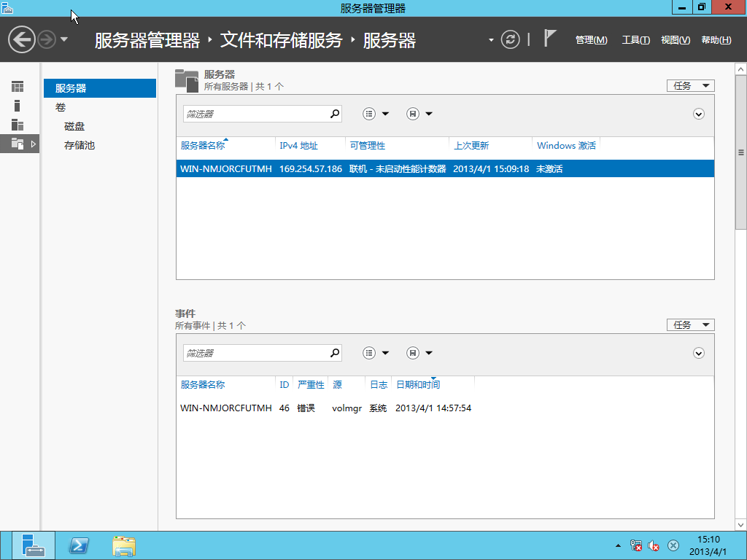Viewport: 747px width, 560px height.
Task: Sort events by 严重性 column
Action: tap(311, 385)
